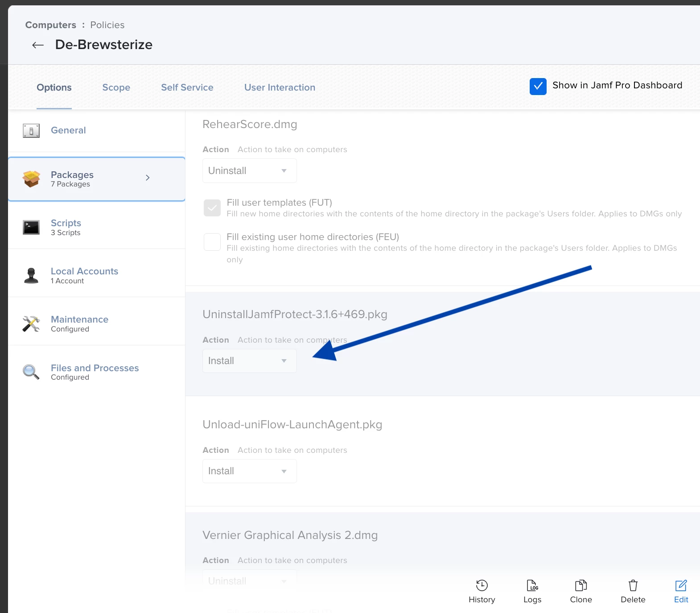This screenshot has width=700, height=613.
Task: Click Computers breadcrumb link
Action: coord(51,25)
